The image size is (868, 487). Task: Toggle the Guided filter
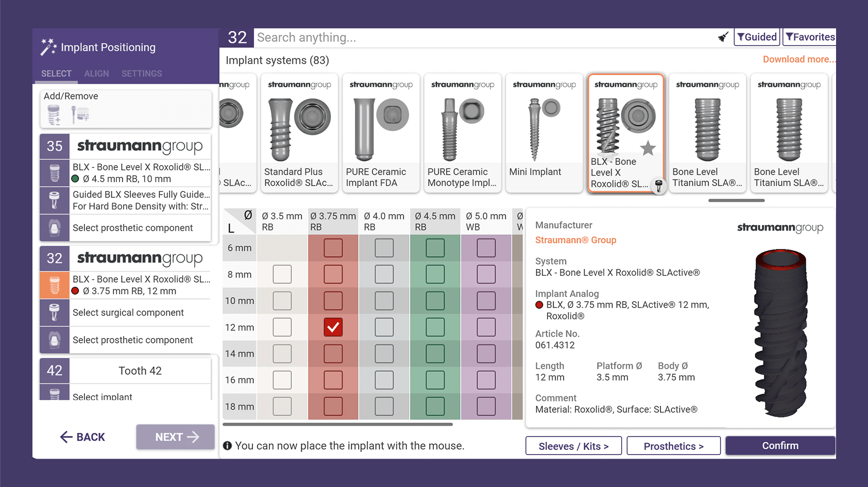pyautogui.click(x=757, y=37)
